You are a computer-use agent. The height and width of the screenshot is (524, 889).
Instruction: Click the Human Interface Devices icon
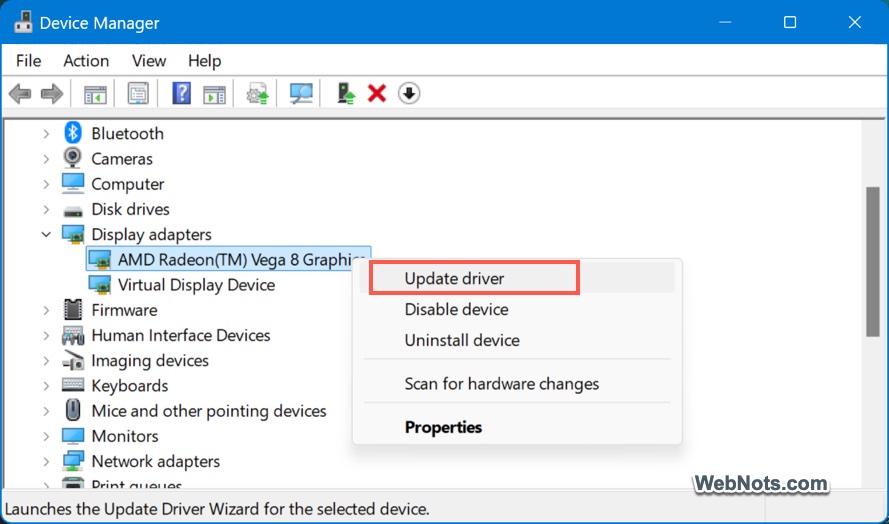pyautogui.click(x=73, y=335)
